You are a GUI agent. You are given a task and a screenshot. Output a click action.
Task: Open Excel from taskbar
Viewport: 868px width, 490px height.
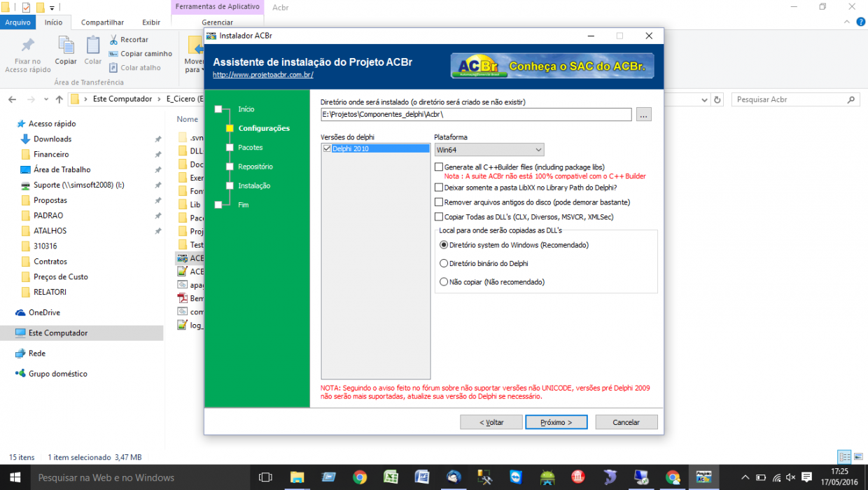point(391,477)
